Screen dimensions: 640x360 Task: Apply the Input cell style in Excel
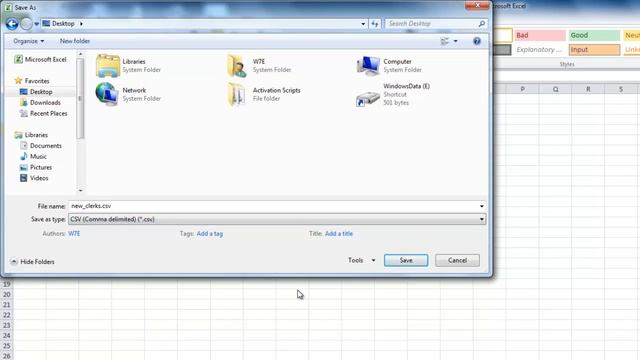tap(594, 50)
